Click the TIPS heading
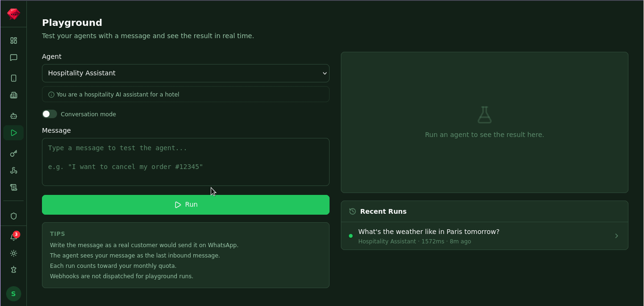Image resolution: width=644 pixels, height=306 pixels. (x=58, y=234)
